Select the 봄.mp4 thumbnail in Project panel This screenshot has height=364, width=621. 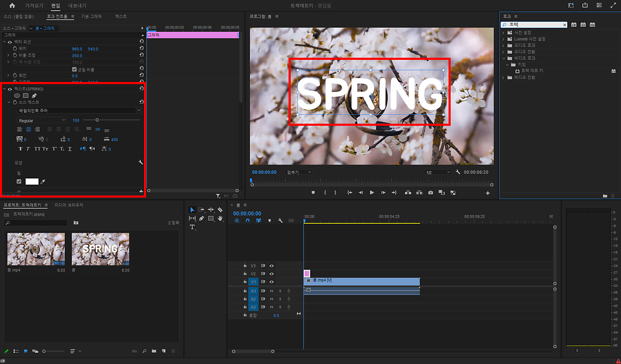click(x=36, y=249)
